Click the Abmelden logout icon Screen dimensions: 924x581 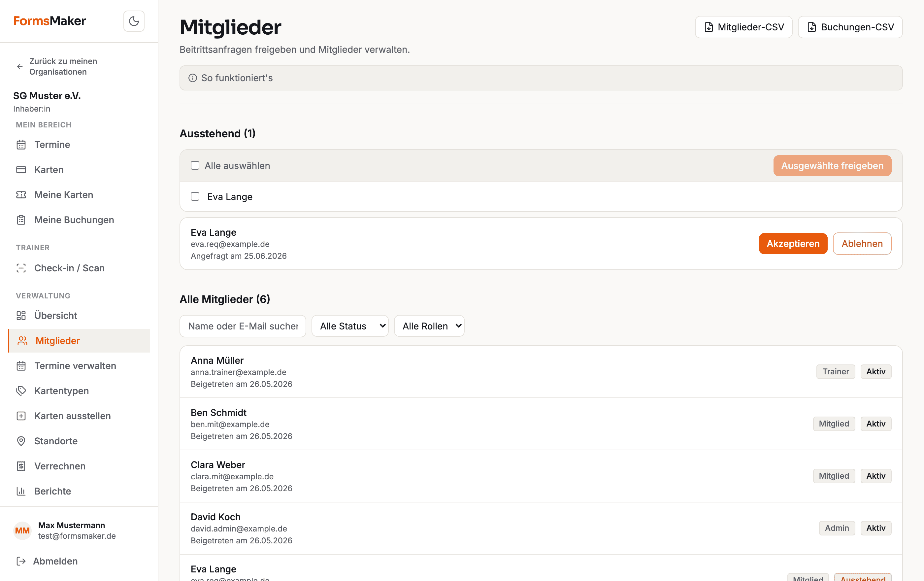coord(21,561)
